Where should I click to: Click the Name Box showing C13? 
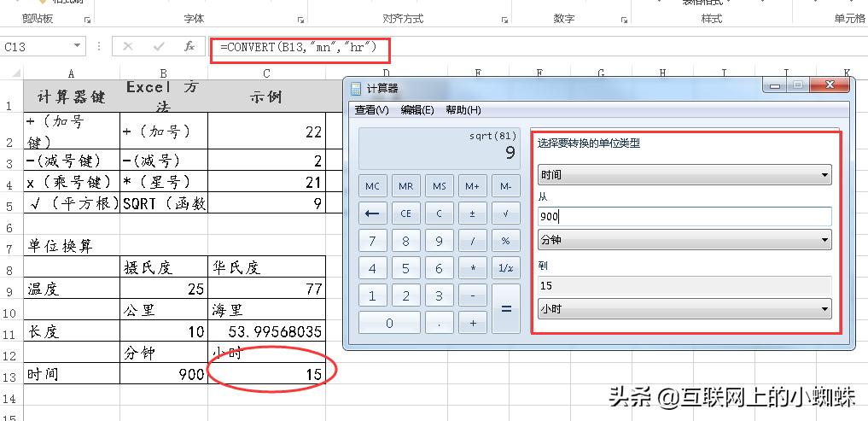pyautogui.click(x=36, y=46)
